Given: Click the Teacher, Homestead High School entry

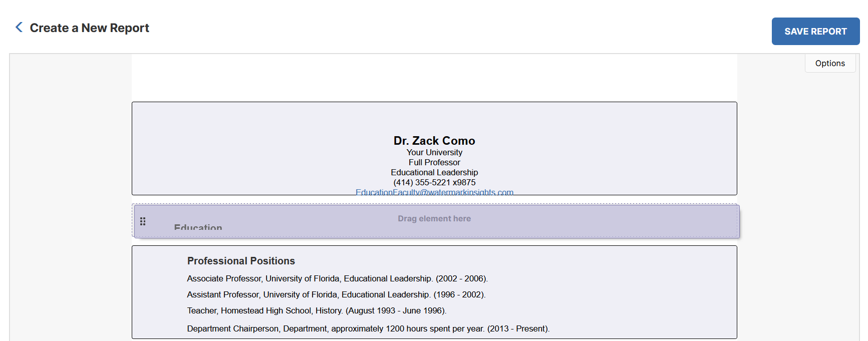Looking at the screenshot, I should tap(317, 310).
